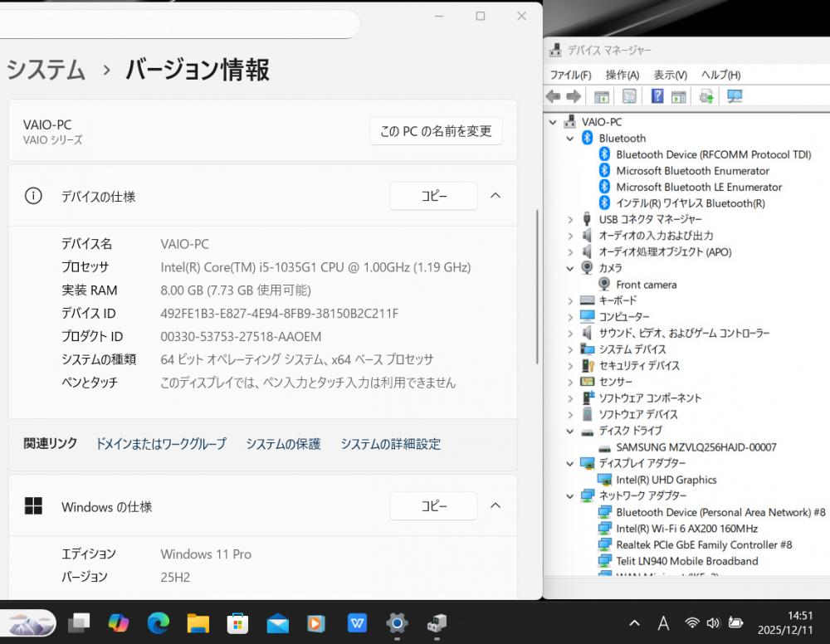The width and height of the screenshot is (830, 644).
Task: Click この PC の名前を変更 button
Action: tap(436, 131)
